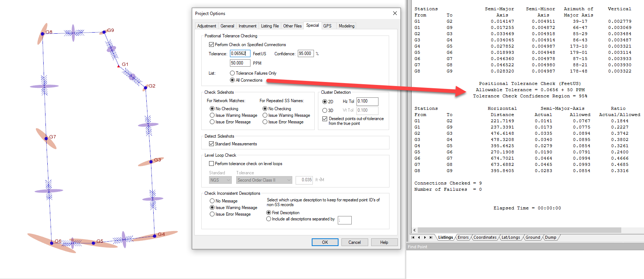Close the Project Options dialog
This screenshot has width=644, height=279.
[x=395, y=13]
